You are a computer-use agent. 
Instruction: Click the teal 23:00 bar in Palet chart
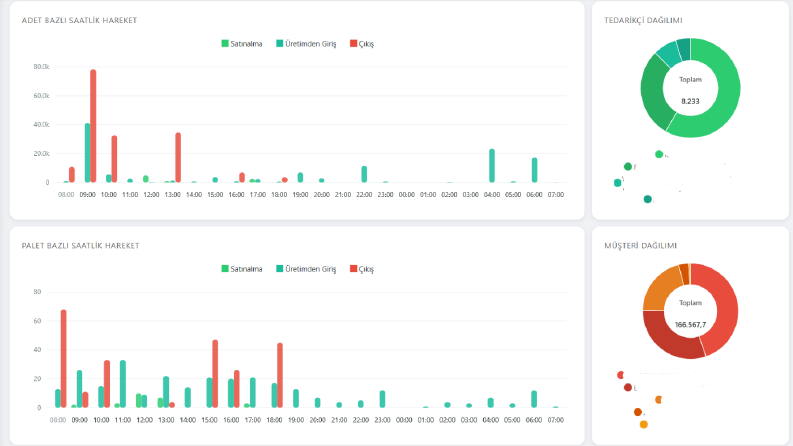[x=382, y=399]
